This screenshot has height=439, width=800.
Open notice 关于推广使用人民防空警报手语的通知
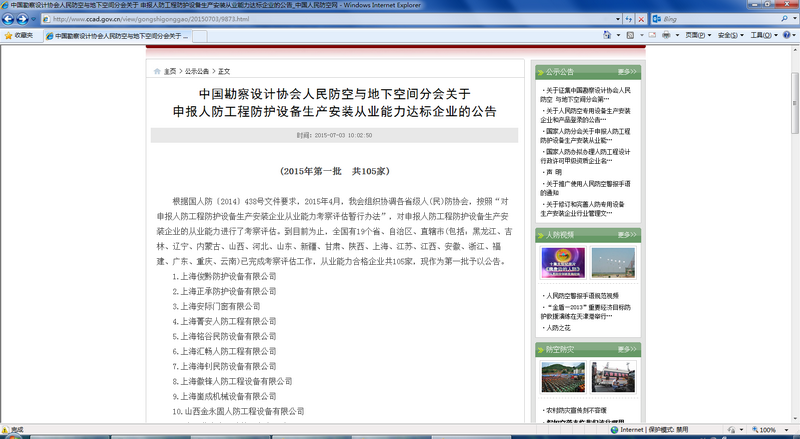coord(586,188)
